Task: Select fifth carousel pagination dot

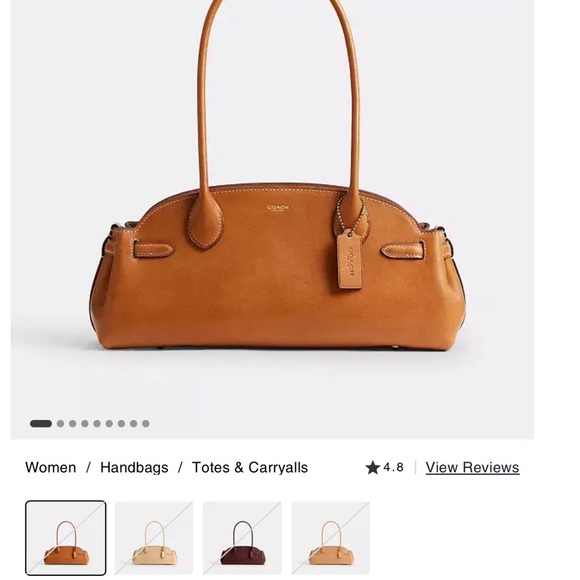Action: coord(97,424)
